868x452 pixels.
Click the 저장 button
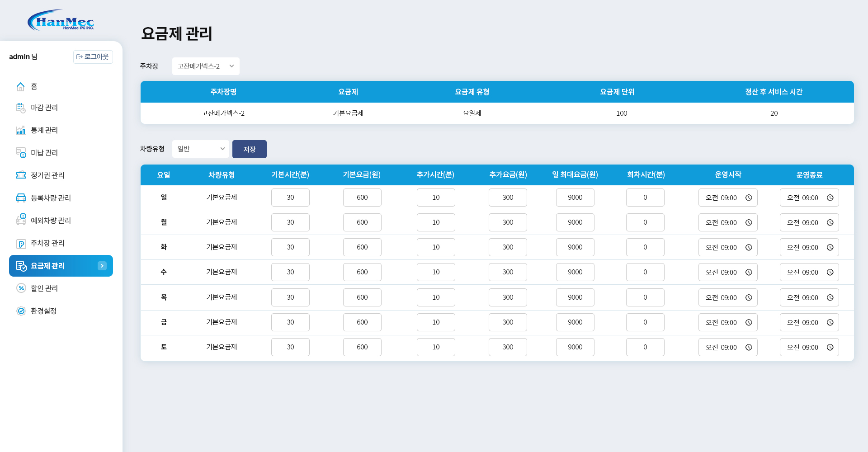(250, 149)
